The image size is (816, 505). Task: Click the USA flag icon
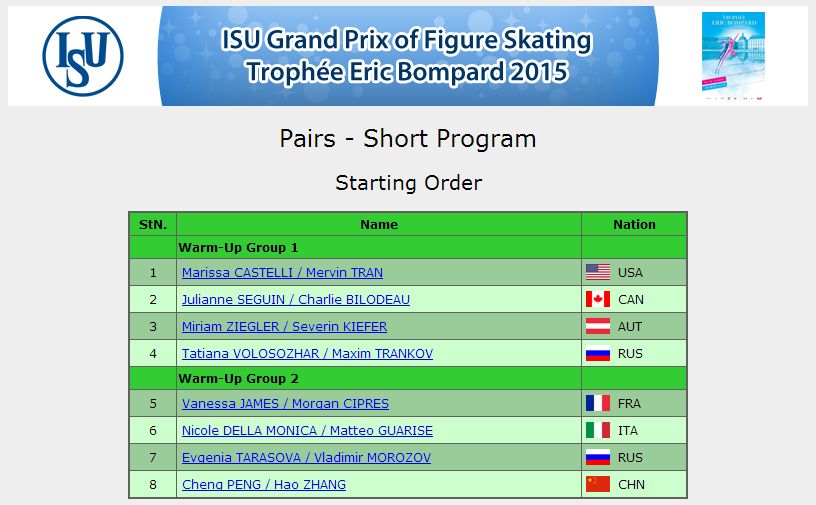[597, 272]
